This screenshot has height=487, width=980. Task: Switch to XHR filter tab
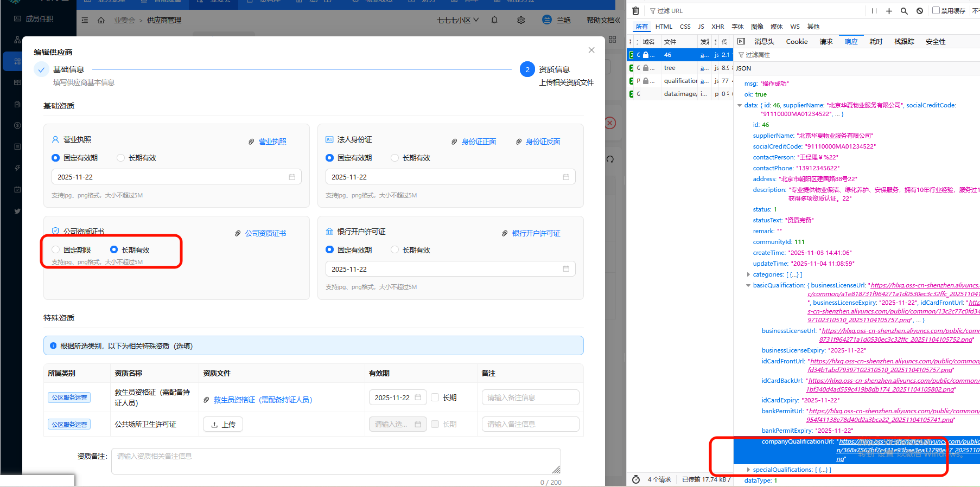[717, 27]
